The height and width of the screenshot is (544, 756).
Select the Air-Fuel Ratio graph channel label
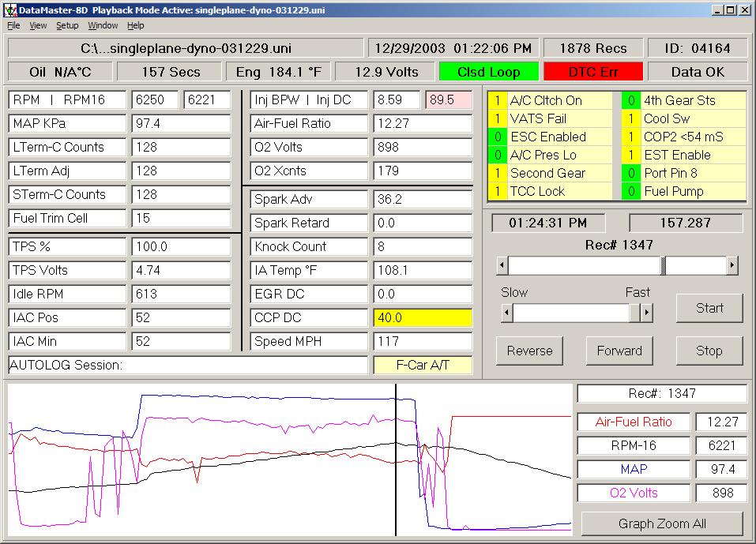[x=634, y=422]
